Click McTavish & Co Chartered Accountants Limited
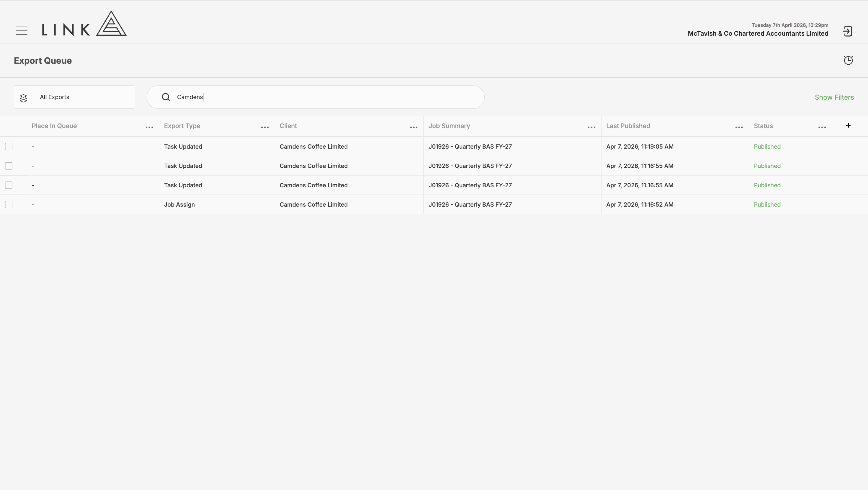The height and width of the screenshot is (490, 868). [758, 34]
